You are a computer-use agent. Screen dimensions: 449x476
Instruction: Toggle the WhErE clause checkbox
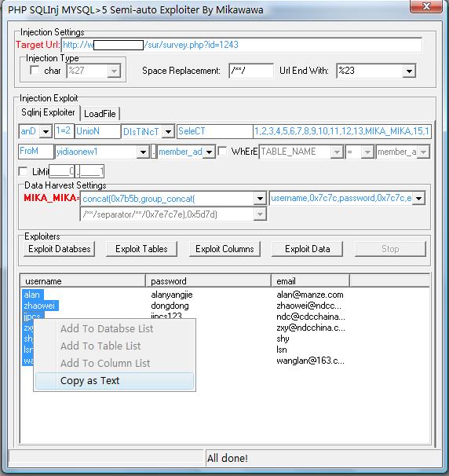point(222,151)
